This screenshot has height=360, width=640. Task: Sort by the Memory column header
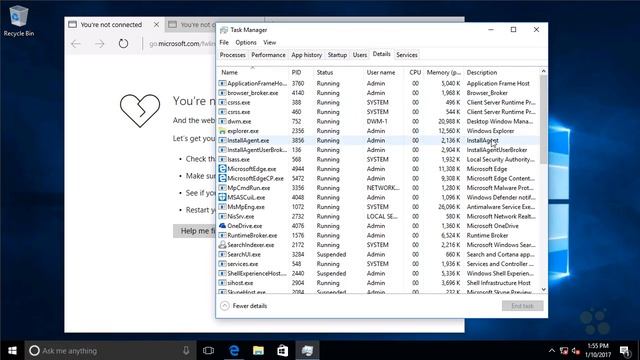pos(443,72)
